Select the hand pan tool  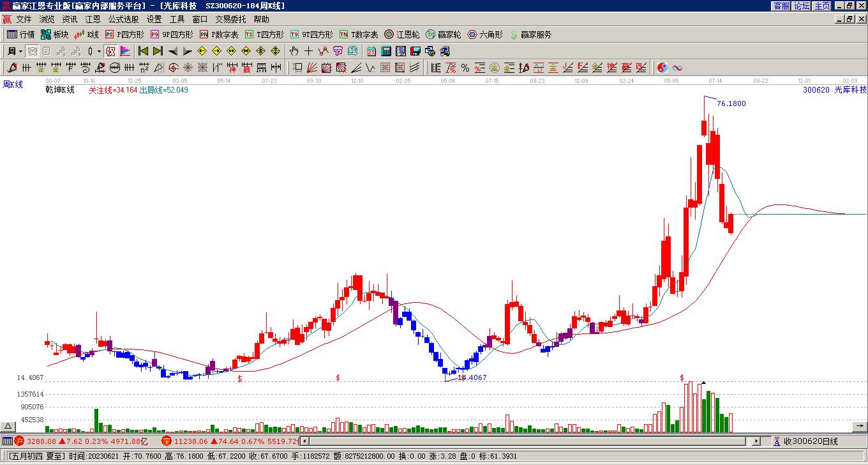tap(294, 51)
